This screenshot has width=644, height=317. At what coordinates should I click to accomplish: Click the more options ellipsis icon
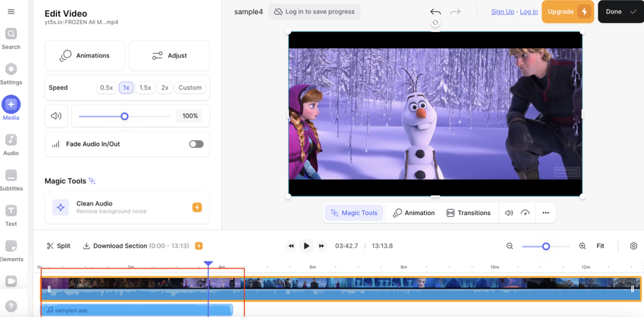[x=546, y=213]
